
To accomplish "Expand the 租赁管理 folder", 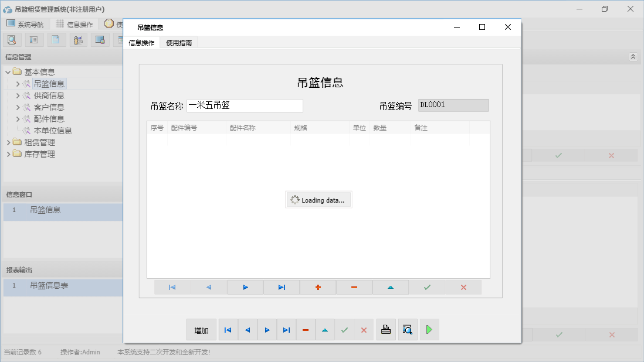I will [x=8, y=142].
